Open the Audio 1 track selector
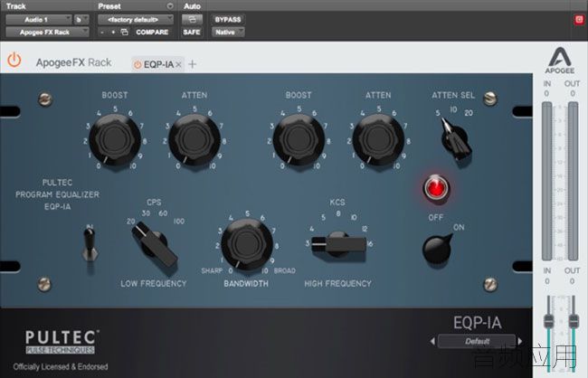Viewport: 588px width, 378px height. pyautogui.click(x=39, y=20)
